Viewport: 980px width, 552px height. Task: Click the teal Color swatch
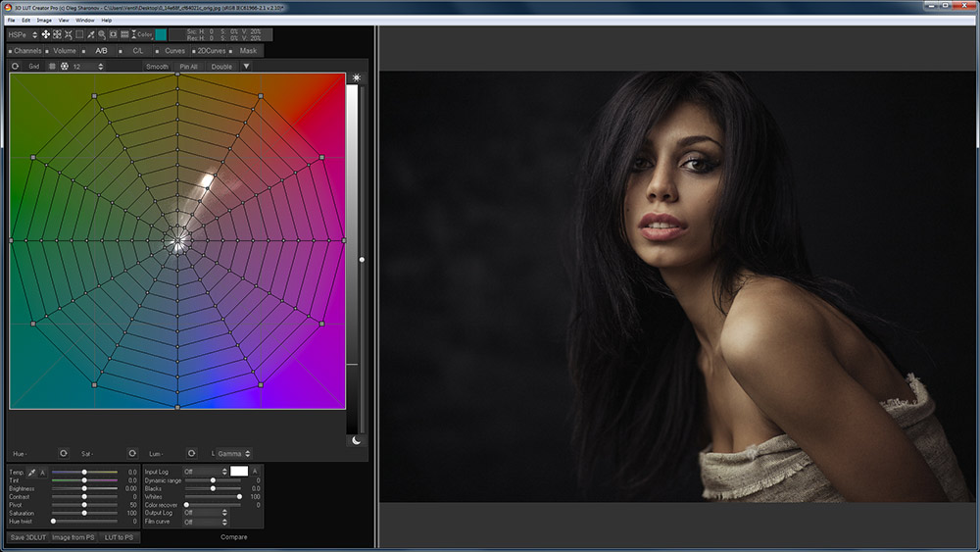tap(161, 34)
